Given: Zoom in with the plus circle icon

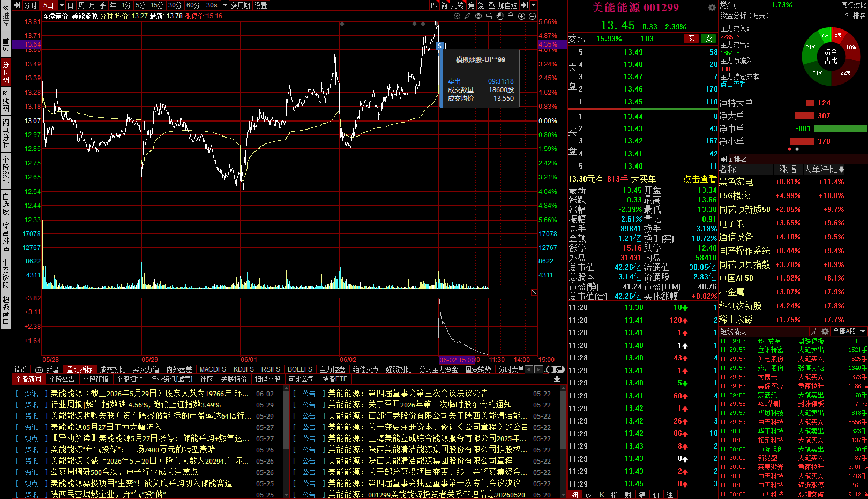Looking at the screenshot, I should click(521, 16).
